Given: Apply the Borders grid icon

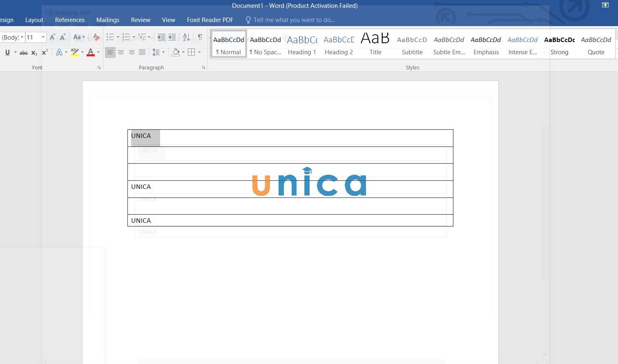Looking at the screenshot, I should pyautogui.click(x=191, y=52).
